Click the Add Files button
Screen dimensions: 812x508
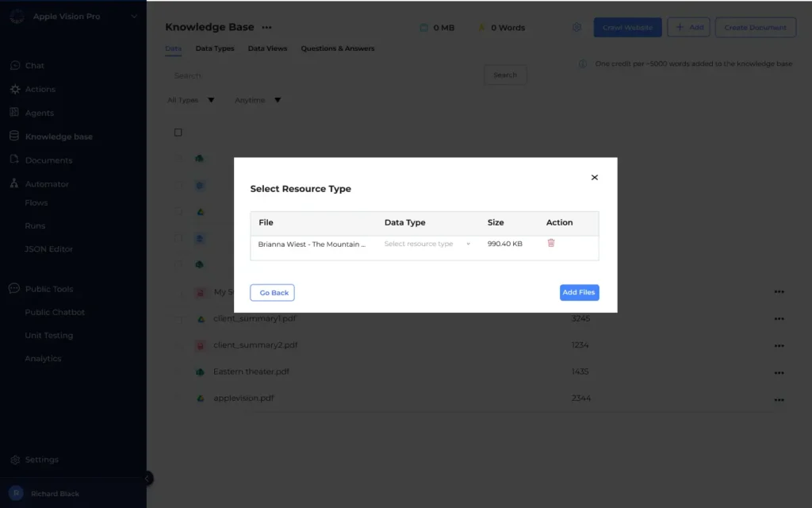(579, 292)
